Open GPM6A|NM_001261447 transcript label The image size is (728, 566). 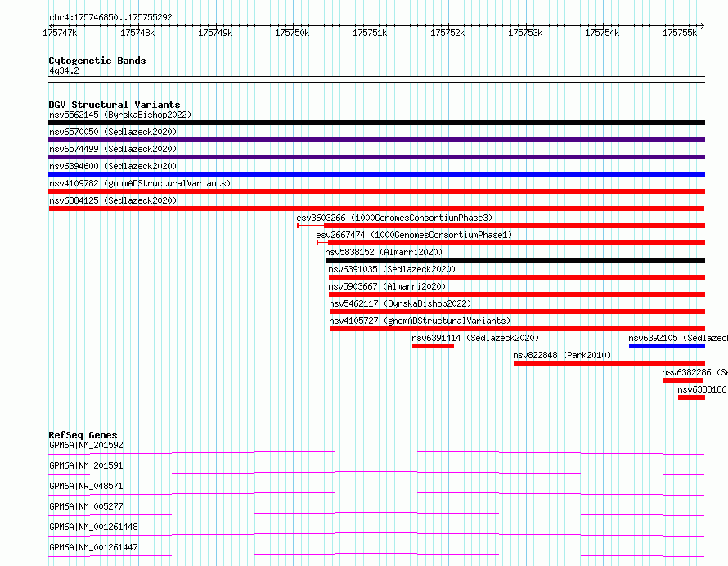coord(93,547)
